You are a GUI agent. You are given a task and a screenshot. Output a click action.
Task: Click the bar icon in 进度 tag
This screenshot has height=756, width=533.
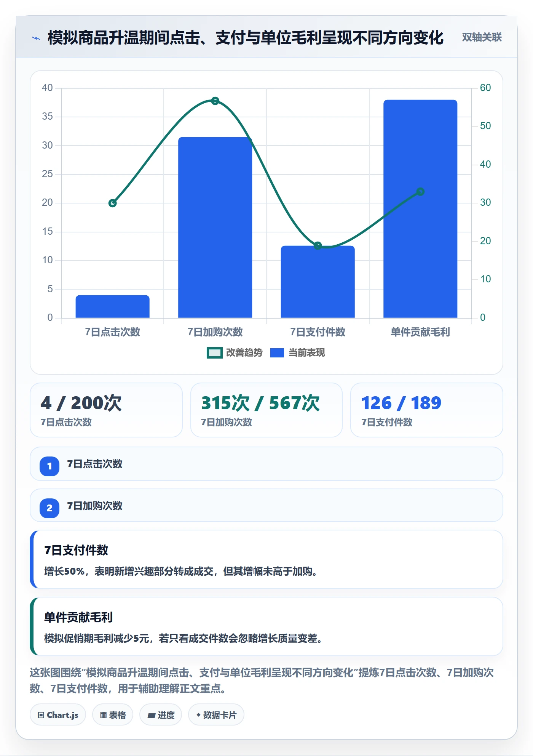152,716
